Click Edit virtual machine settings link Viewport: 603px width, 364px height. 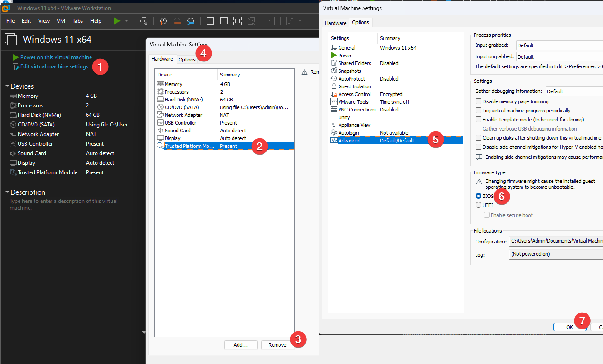click(54, 66)
